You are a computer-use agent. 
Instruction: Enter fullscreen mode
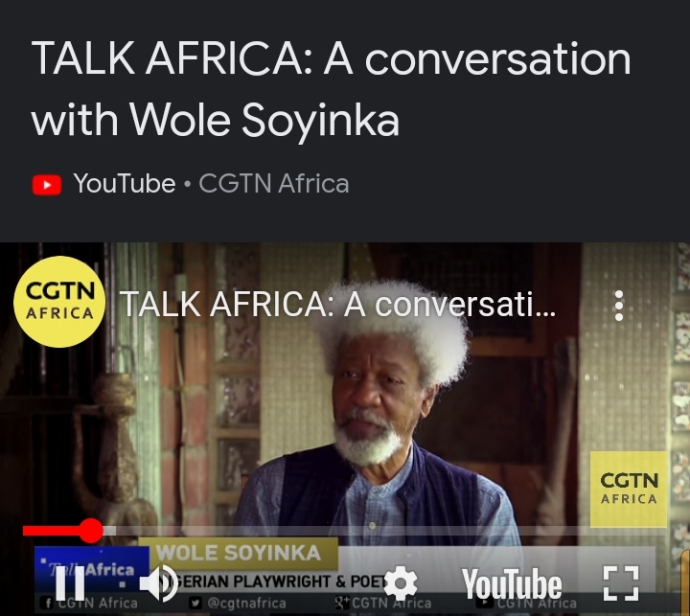pyautogui.click(x=621, y=583)
